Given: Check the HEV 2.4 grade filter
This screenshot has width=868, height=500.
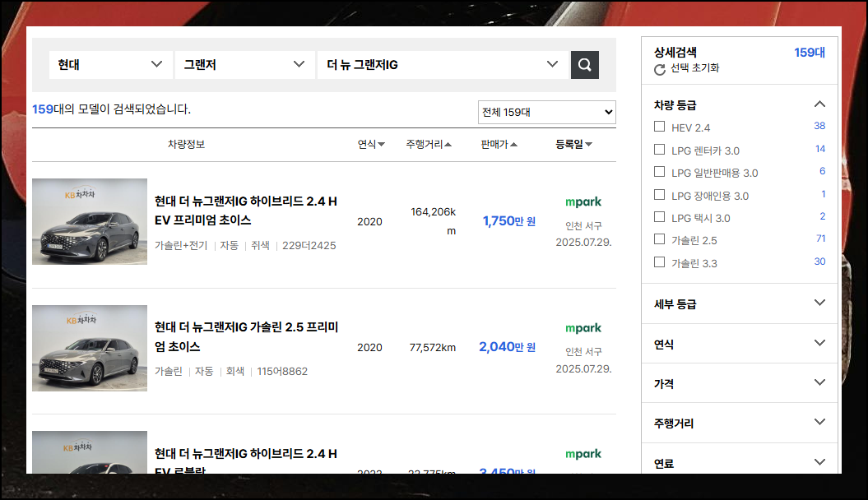Looking at the screenshot, I should click(659, 127).
